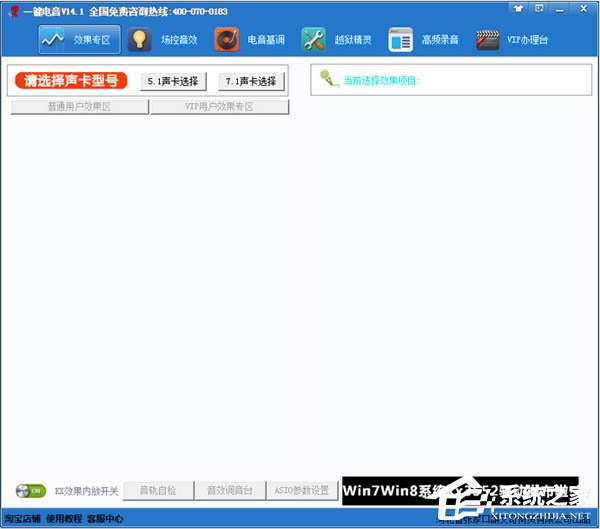
Task: Open the 淘宝店铺 link
Action: point(22,519)
